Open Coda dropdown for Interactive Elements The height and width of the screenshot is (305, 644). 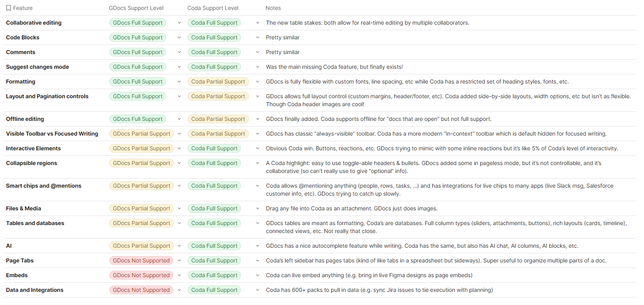pos(258,148)
